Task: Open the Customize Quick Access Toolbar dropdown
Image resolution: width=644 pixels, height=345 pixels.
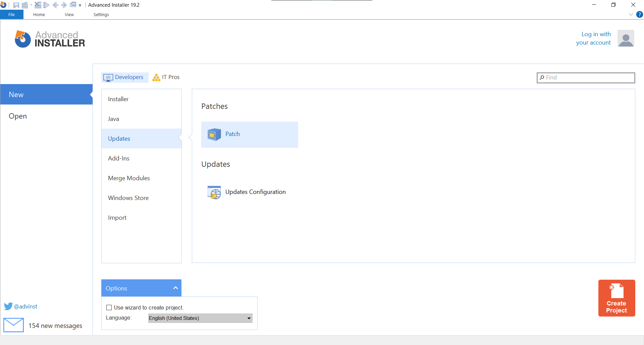Action: (80, 5)
